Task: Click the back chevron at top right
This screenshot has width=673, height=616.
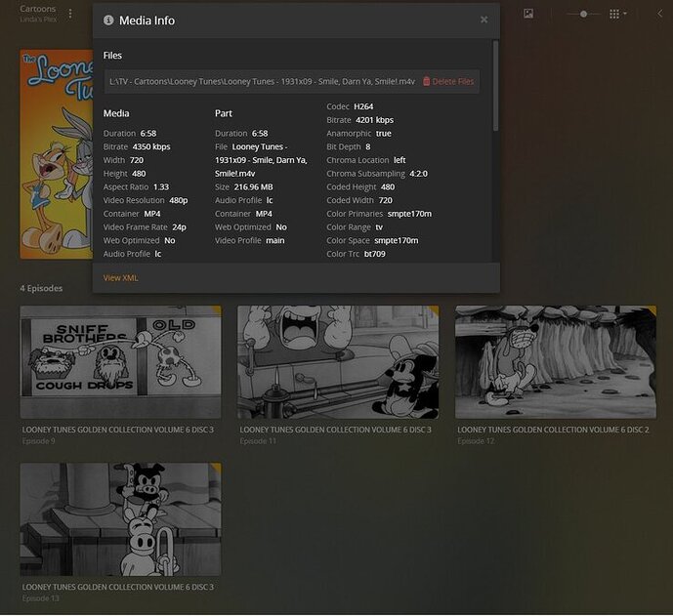Action: (659, 14)
